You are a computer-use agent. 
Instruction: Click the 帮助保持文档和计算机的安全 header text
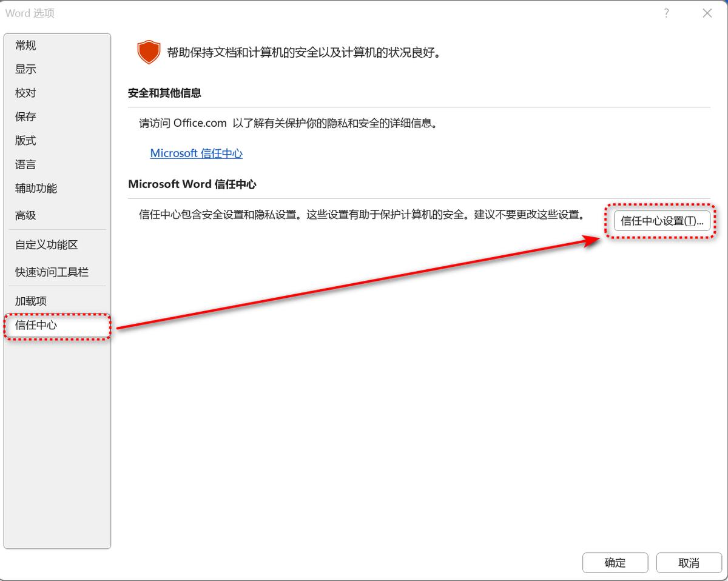tap(304, 53)
